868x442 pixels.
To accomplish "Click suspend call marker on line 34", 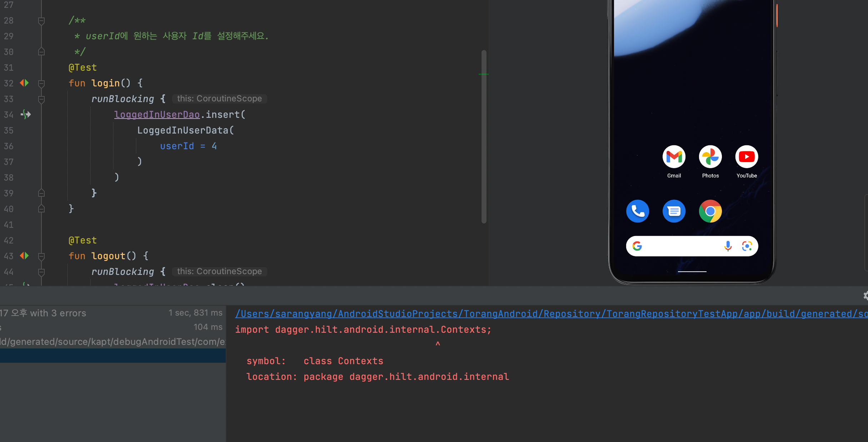I will (26, 115).
